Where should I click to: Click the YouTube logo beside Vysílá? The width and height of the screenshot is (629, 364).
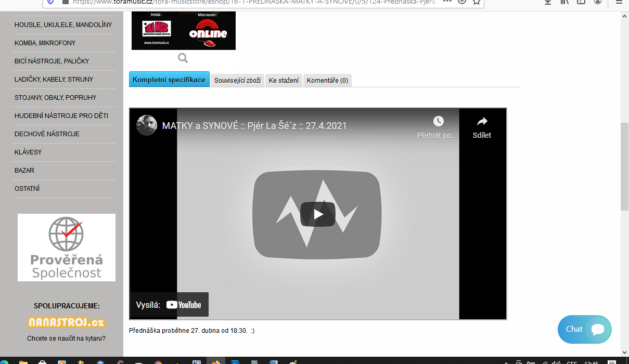click(184, 305)
